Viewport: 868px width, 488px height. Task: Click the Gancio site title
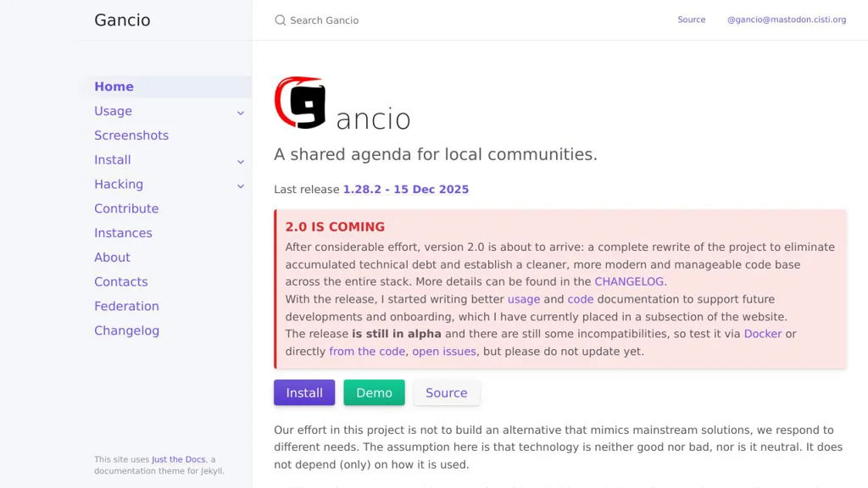coord(122,20)
